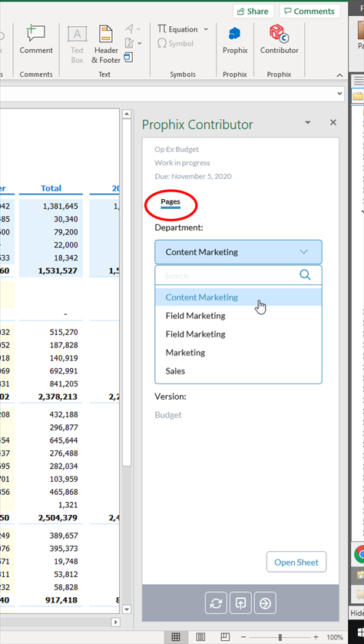Launch the Prophix add-in icon
Screen dimensions: 364x644
point(235,39)
